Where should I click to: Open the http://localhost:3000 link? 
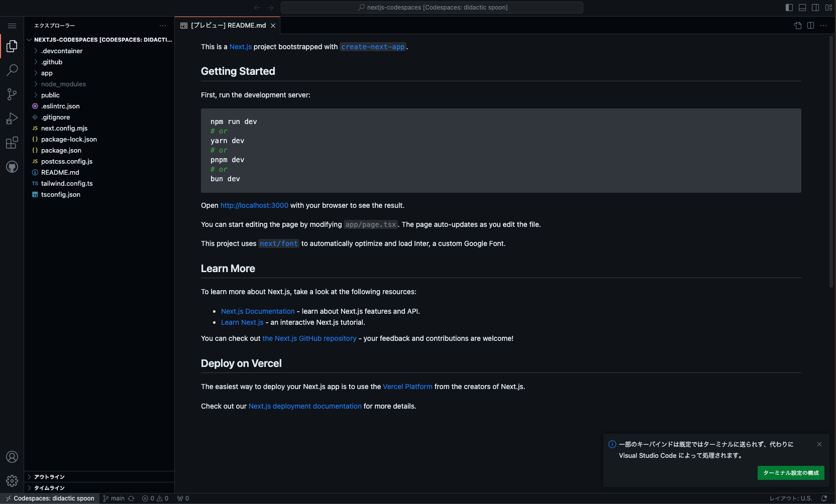pos(254,205)
